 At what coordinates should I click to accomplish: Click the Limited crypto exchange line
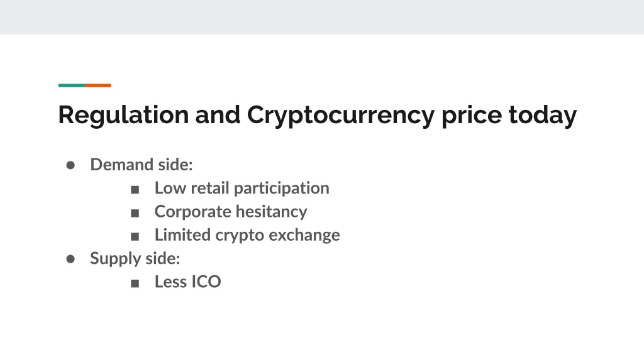point(247,235)
